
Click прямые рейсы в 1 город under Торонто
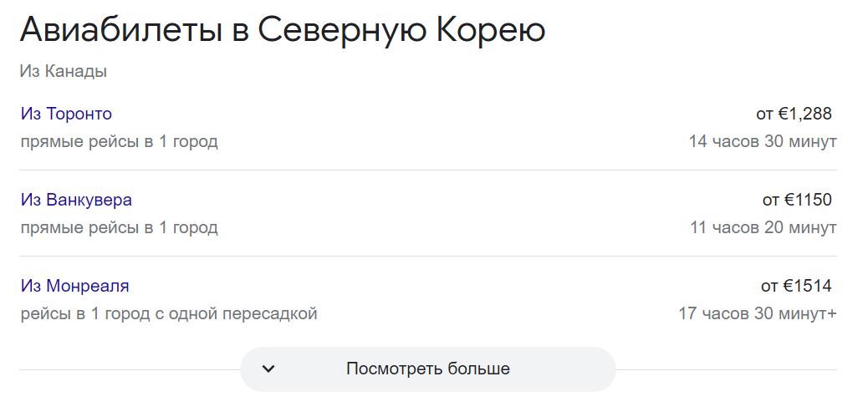(x=119, y=142)
